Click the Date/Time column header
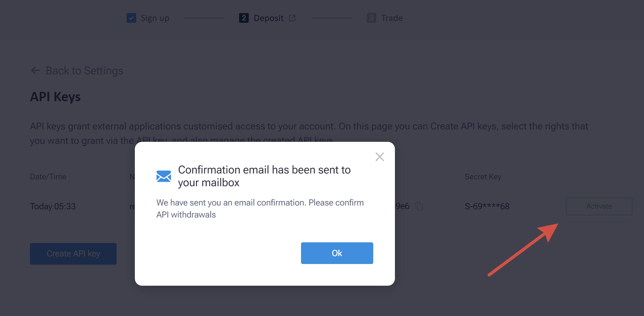 48,177
